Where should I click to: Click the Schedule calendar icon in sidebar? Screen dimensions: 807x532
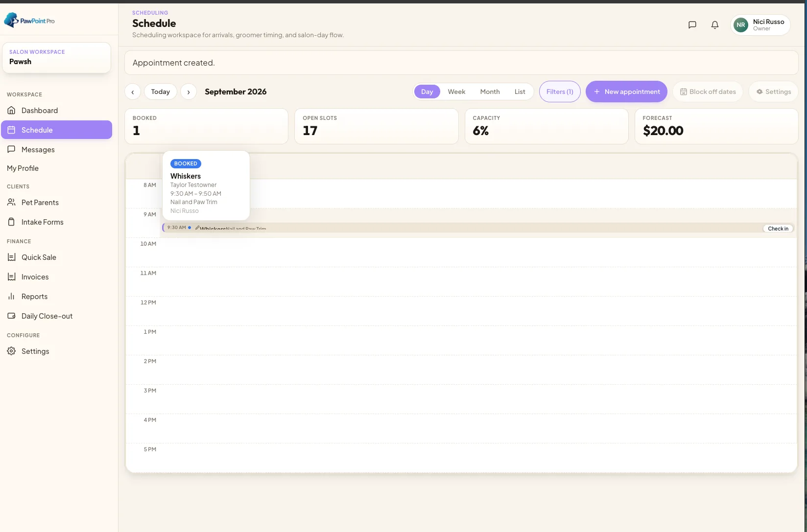pyautogui.click(x=11, y=130)
